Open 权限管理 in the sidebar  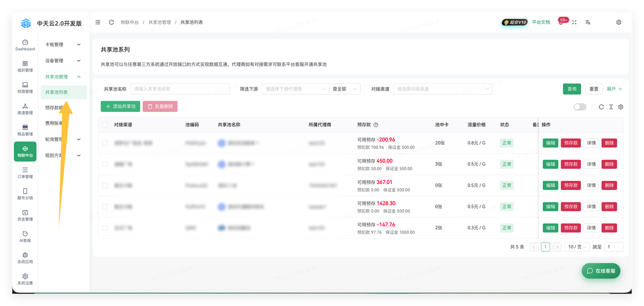click(x=25, y=87)
